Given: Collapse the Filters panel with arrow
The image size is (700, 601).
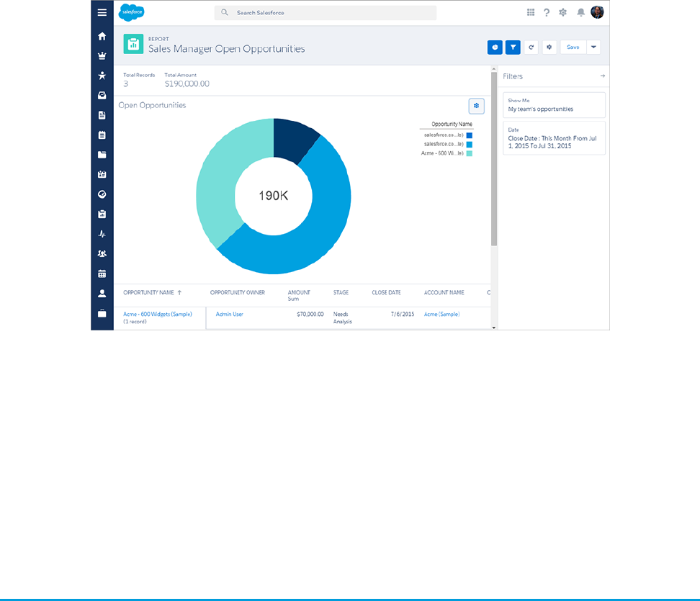Looking at the screenshot, I should pos(602,76).
